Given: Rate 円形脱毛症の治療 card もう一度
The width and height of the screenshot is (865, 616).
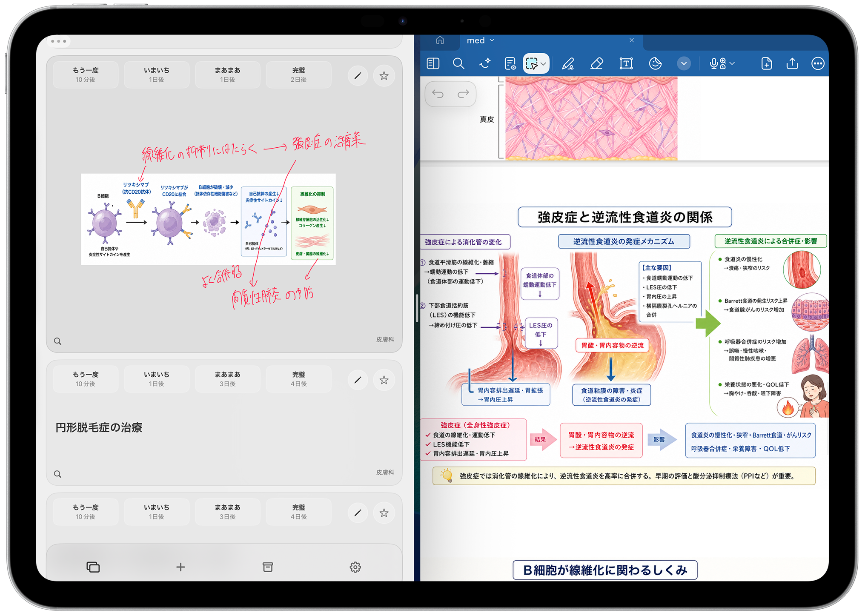Looking at the screenshot, I should 86,379.
